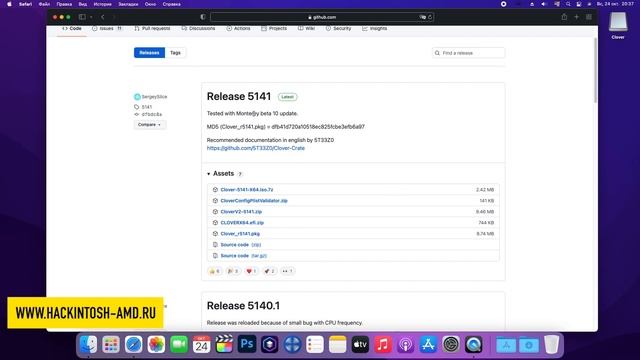Open System Preferences from the Dock
This screenshot has height=360, width=640.
click(451, 344)
